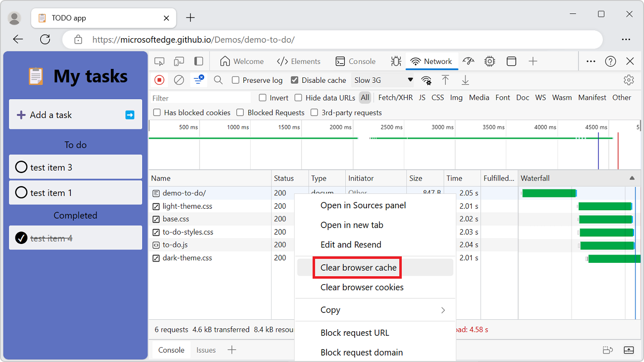Open the More Tools plus icon
This screenshot has width=644, height=362.
point(533,61)
